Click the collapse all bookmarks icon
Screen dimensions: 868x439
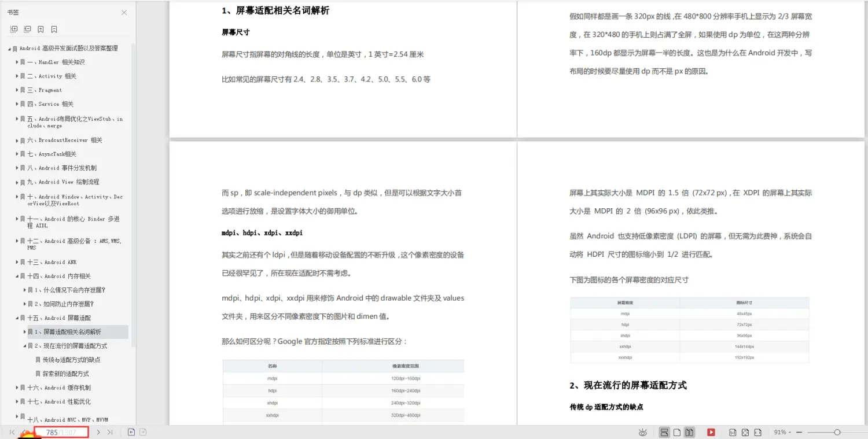click(x=27, y=29)
